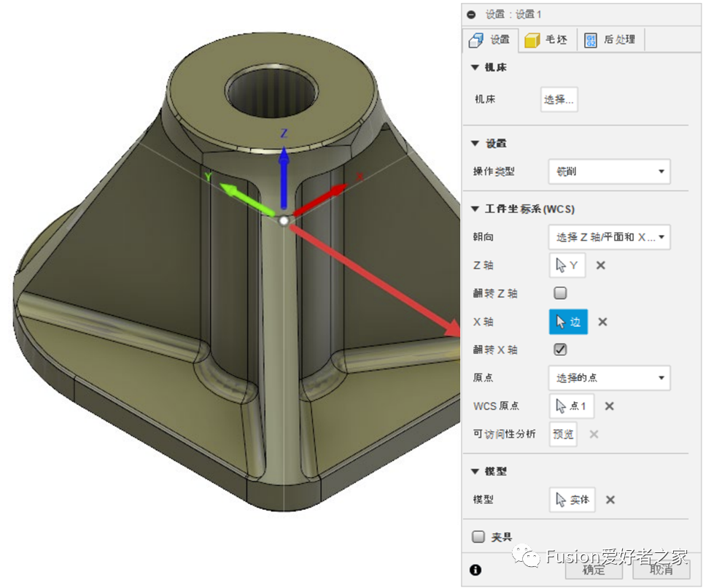The image size is (711, 588).
Task: Clear the 模型 body selection
Action: tap(610, 500)
